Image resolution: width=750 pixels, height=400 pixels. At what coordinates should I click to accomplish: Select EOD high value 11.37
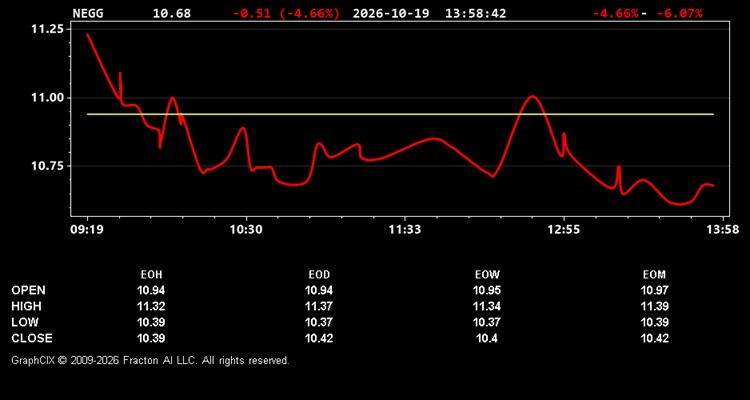point(319,306)
